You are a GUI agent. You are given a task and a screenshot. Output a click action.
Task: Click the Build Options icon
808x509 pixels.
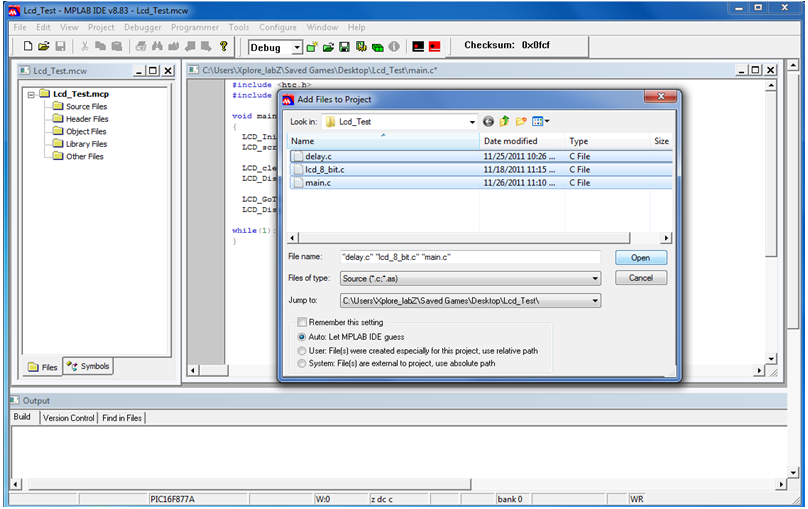tap(361, 47)
